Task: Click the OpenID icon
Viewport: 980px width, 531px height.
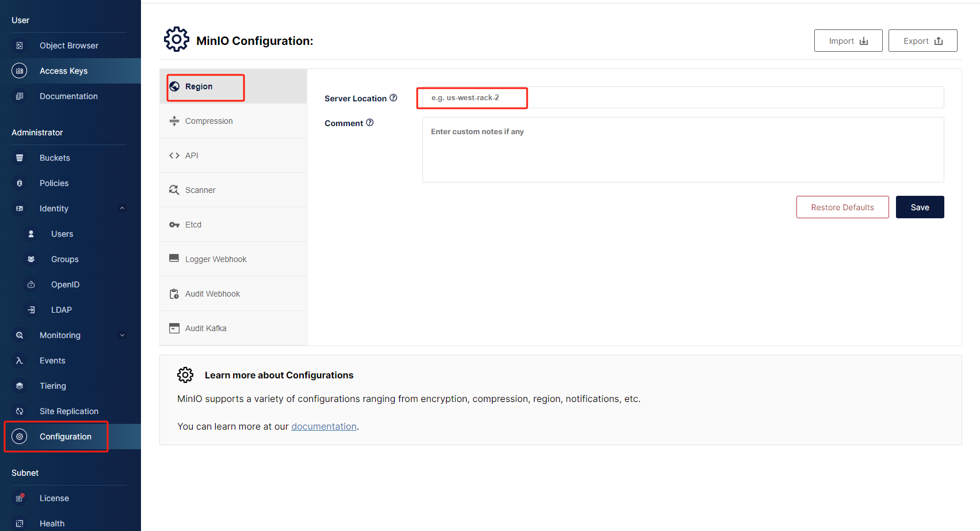Action: [31, 285]
